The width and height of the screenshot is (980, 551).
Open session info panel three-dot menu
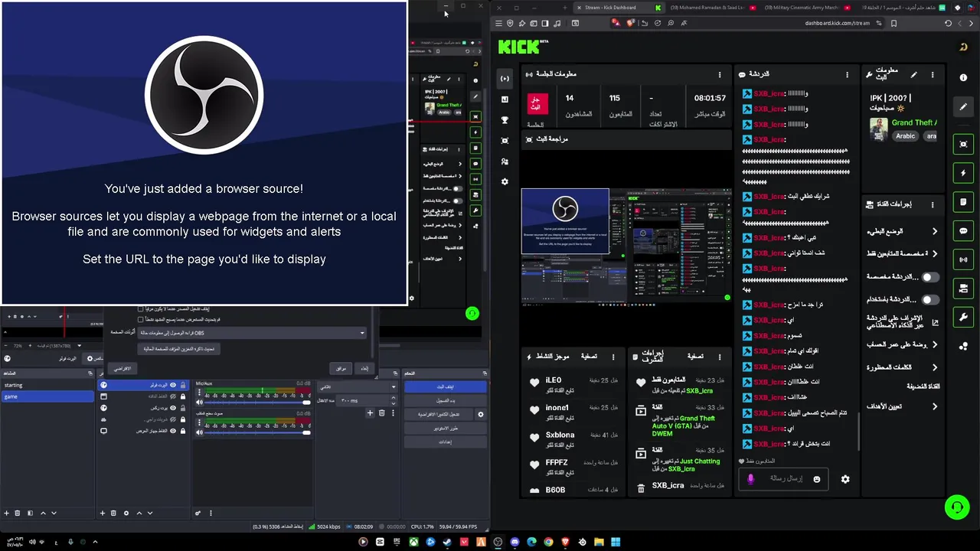[720, 74]
